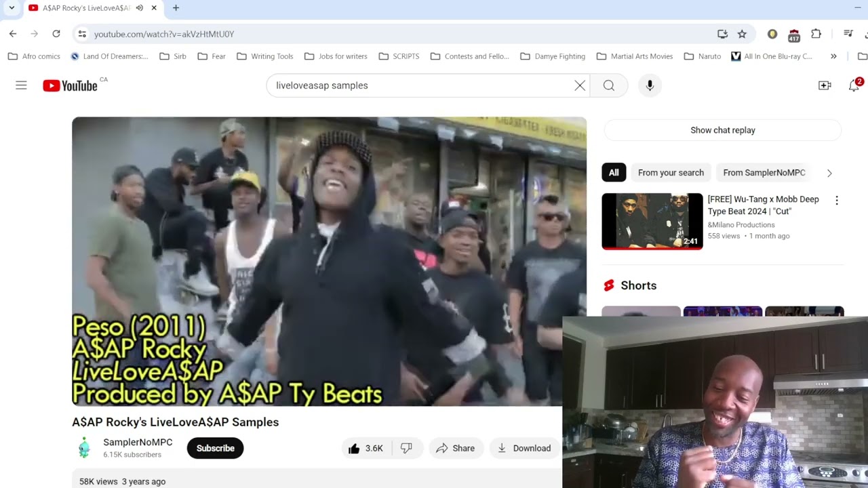Open the notifications bell
The width and height of the screenshot is (868, 488).
[854, 85]
